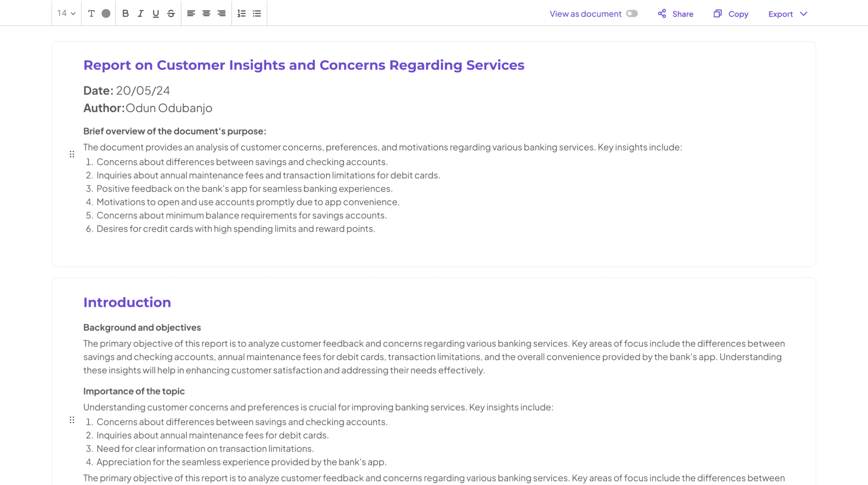Align text to the left
868x485 pixels.
coord(191,13)
